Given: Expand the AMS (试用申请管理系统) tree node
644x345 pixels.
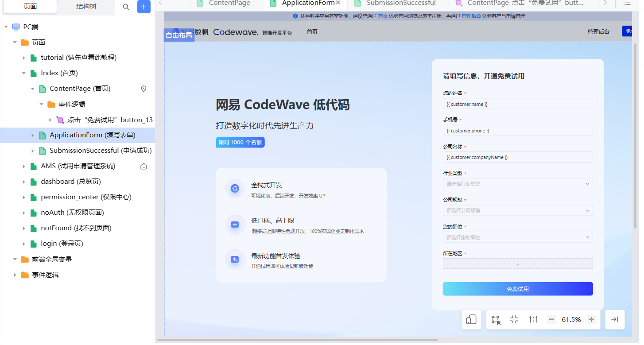Looking at the screenshot, I should click(x=24, y=166).
